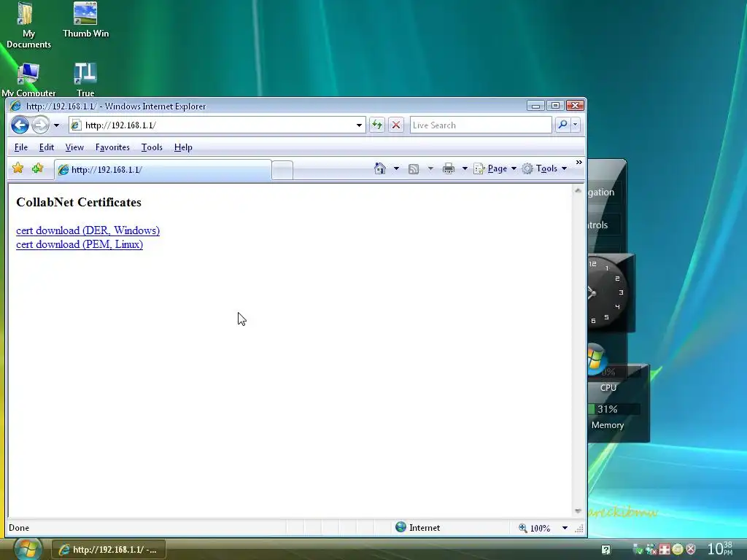Select the http://192.168.1.1/ browser tab
Viewport: 747px width, 560px height.
pyautogui.click(x=163, y=169)
